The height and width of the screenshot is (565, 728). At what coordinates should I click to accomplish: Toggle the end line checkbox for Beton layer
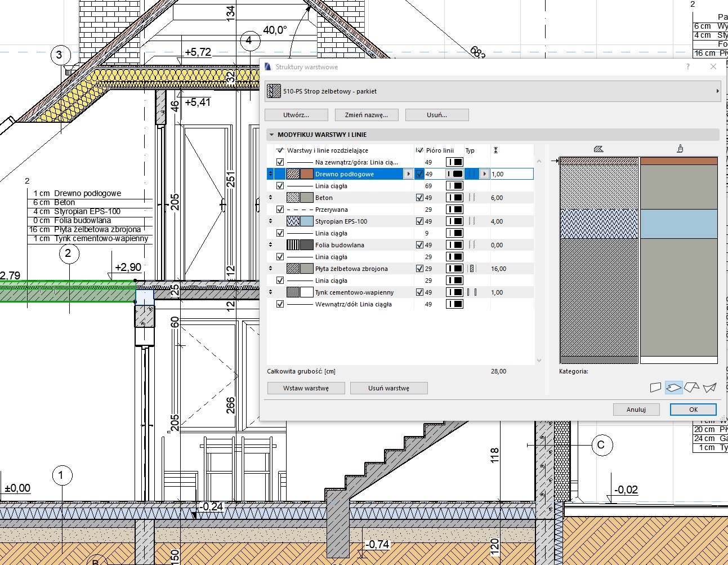tap(419, 198)
